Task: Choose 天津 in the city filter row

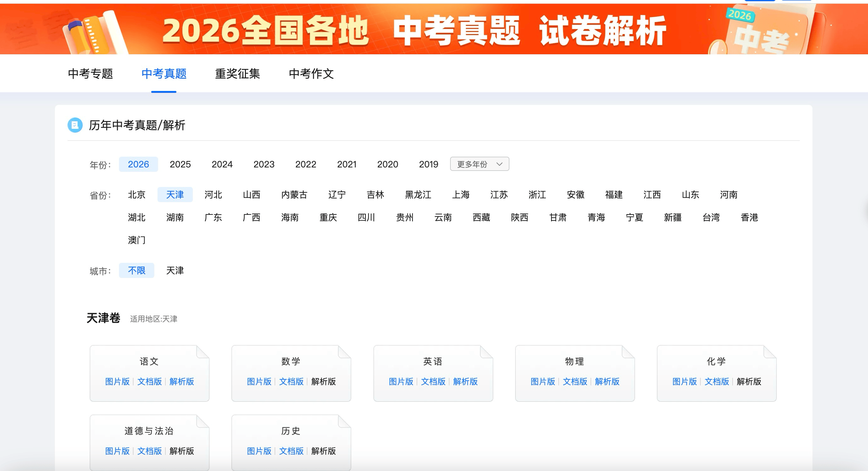Action: coord(175,270)
